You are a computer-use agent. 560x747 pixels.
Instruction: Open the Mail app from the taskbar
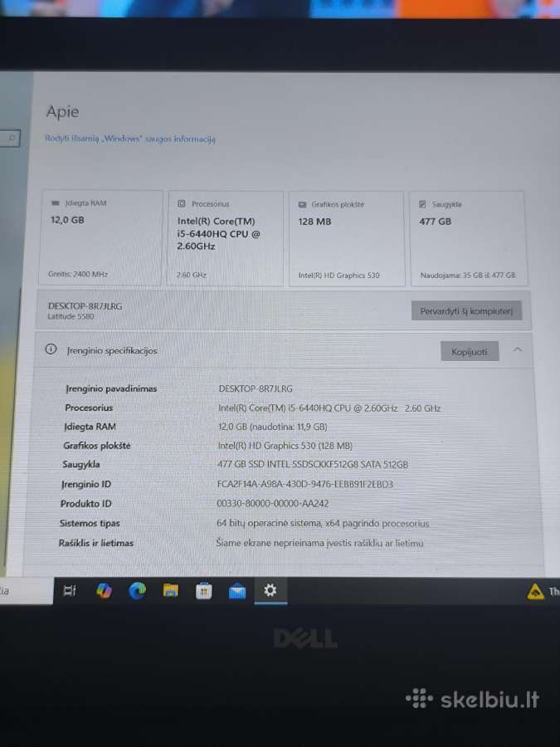[x=237, y=591]
